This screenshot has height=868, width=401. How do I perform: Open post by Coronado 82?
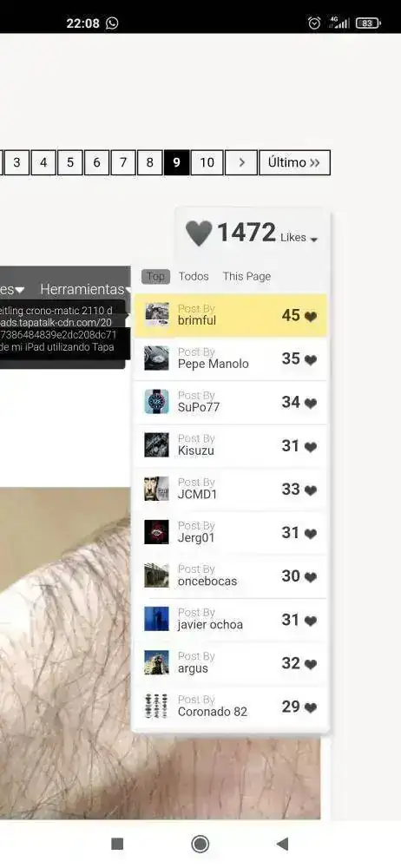pyautogui.click(x=230, y=707)
